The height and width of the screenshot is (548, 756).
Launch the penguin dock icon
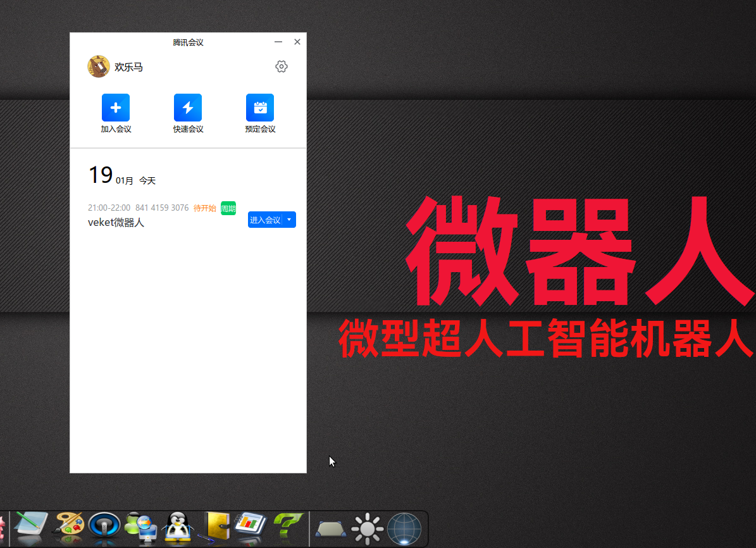(x=178, y=528)
